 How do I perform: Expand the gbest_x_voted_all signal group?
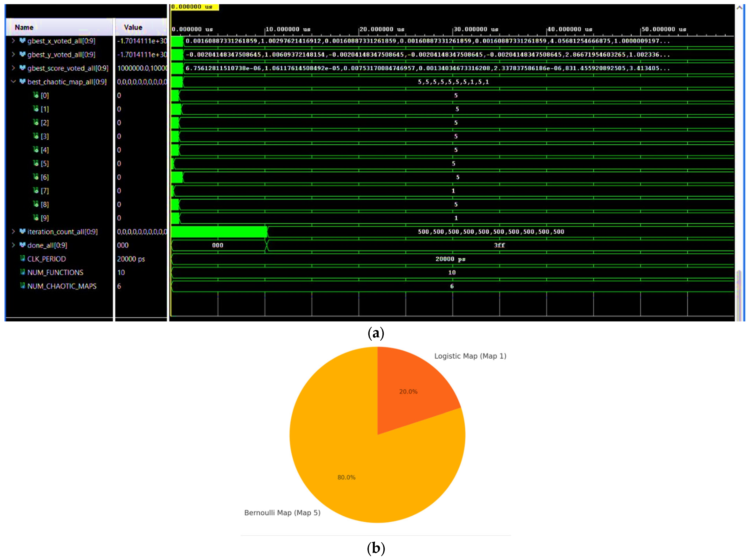[13, 41]
